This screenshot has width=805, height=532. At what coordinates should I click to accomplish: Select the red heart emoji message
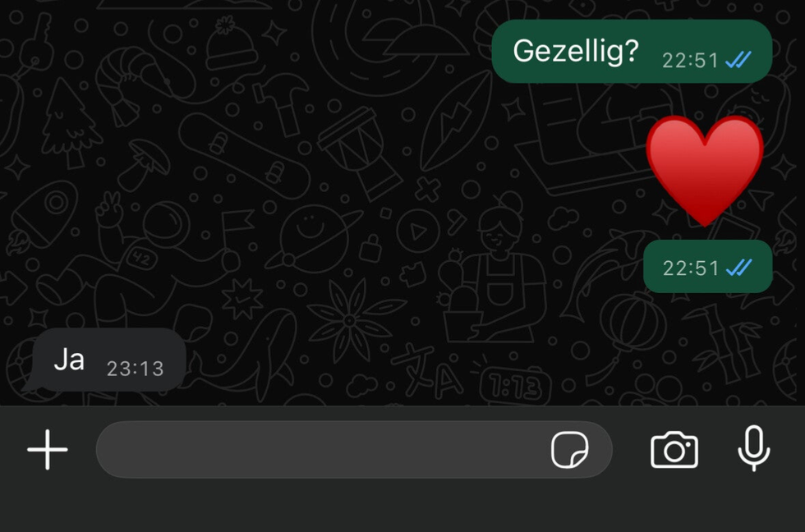[x=705, y=170]
